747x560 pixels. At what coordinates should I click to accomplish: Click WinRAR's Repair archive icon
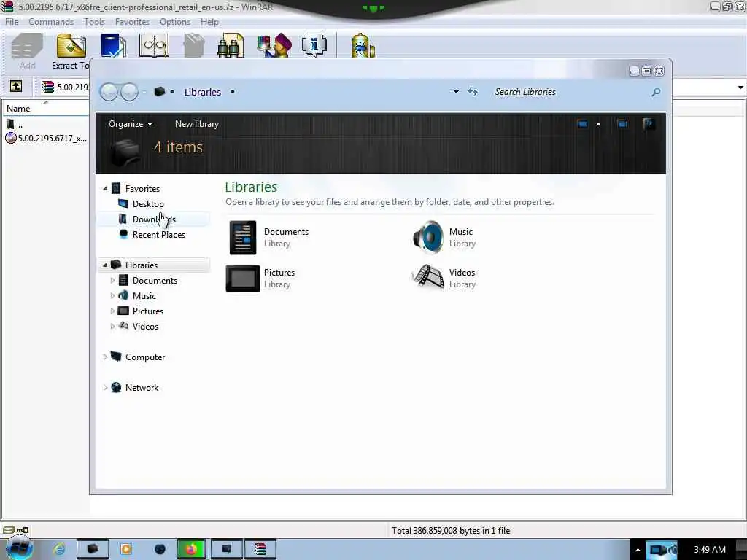tap(363, 46)
